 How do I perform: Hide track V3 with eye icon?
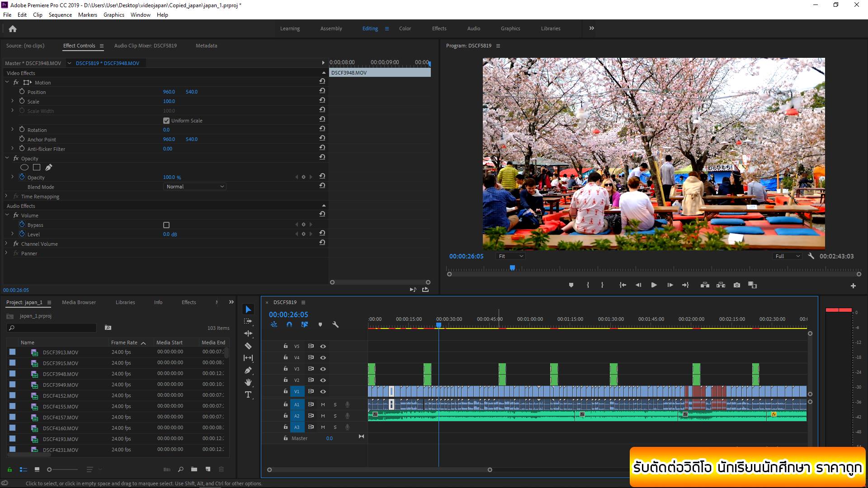coord(323,369)
